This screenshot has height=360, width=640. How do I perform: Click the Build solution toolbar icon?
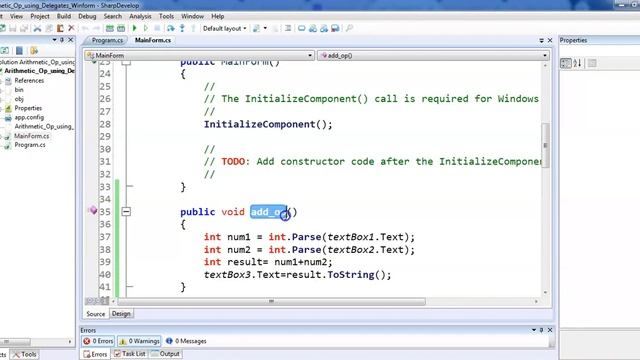click(x=109, y=28)
